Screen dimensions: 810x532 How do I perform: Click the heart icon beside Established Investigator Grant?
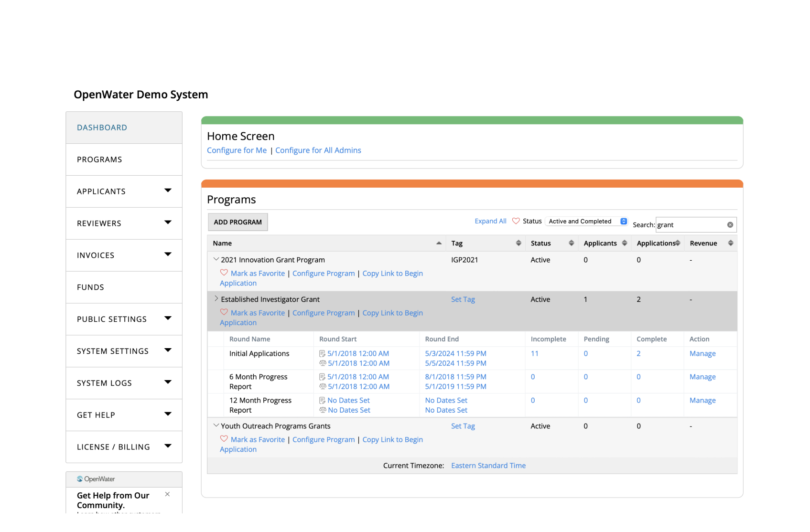224,312
